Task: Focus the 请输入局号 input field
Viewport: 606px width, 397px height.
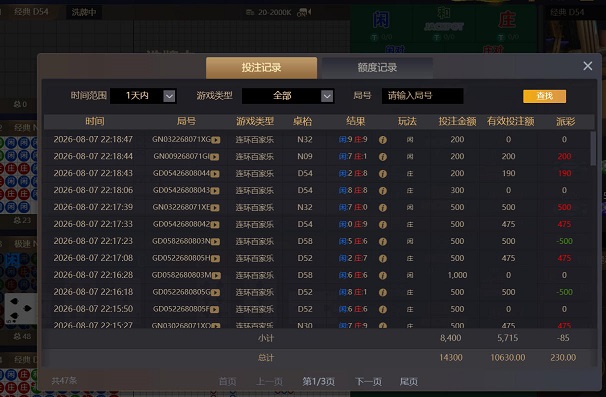Action: (422, 96)
